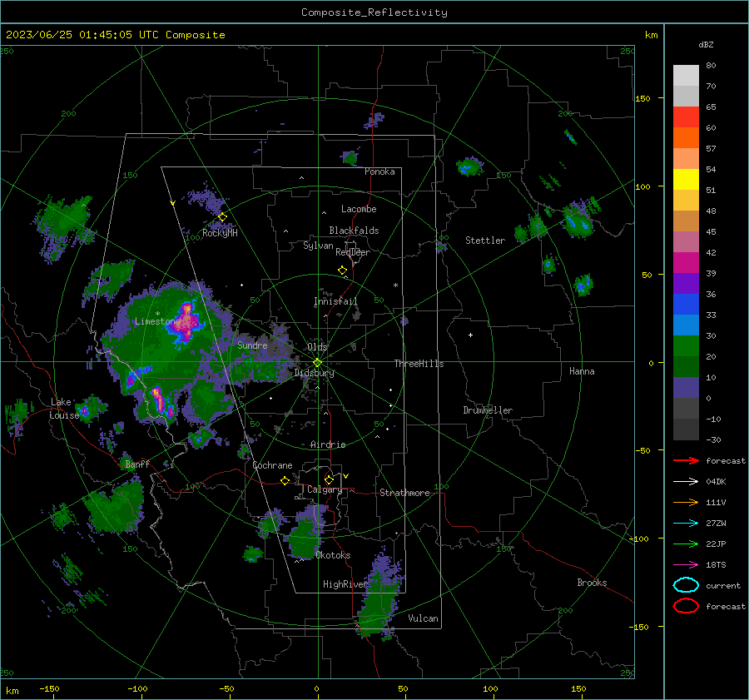Click the yellow diamond marker above Calgary
Viewport: 749px width, 700px height.
point(329,479)
